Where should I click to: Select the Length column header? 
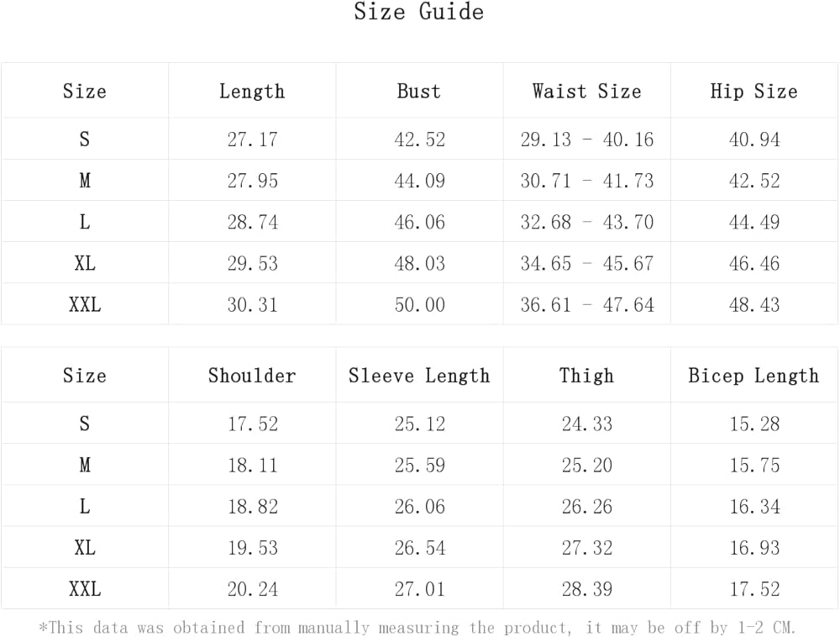pyautogui.click(x=252, y=92)
